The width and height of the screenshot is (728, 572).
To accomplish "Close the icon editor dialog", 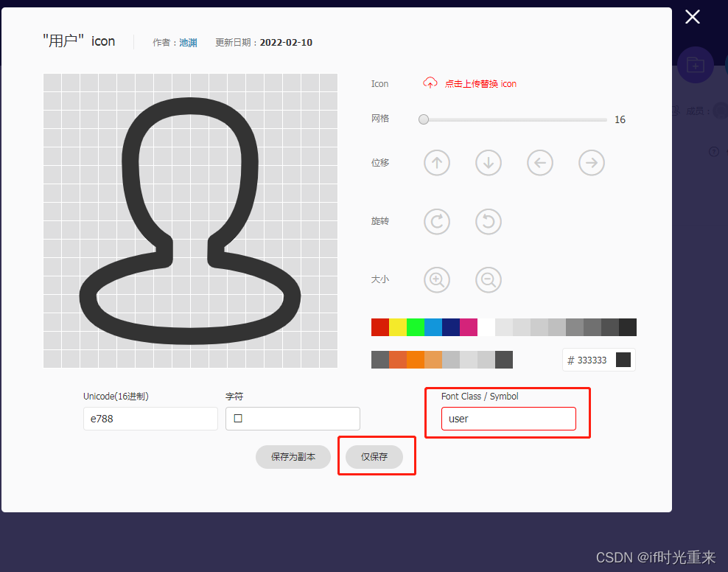I will pos(692,17).
